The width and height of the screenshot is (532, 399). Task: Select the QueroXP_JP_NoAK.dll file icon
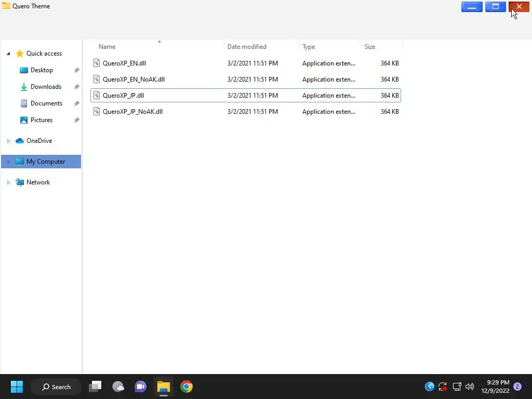(97, 111)
